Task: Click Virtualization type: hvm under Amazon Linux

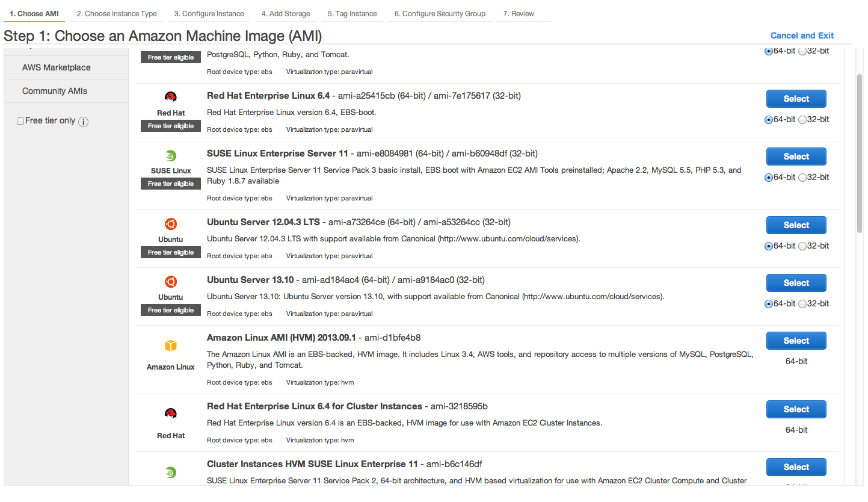Action: click(x=320, y=382)
